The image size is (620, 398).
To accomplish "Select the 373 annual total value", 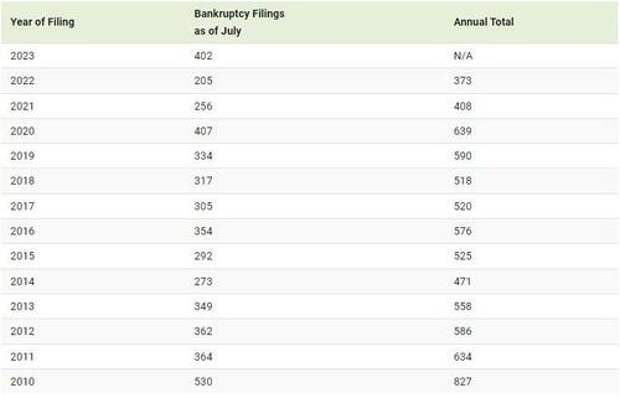I will [x=463, y=81].
